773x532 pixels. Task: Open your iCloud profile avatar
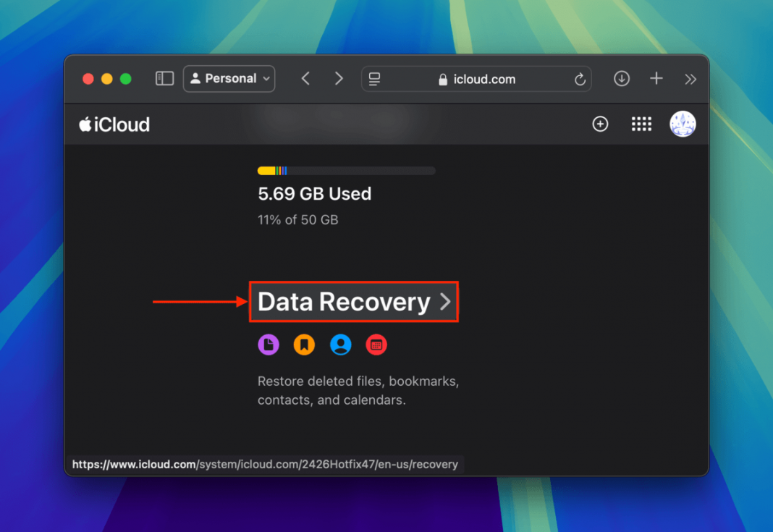(683, 124)
